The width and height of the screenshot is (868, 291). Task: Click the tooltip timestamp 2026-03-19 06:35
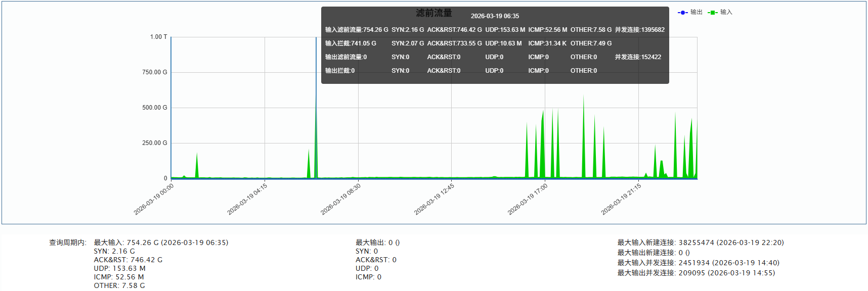pyautogui.click(x=495, y=16)
